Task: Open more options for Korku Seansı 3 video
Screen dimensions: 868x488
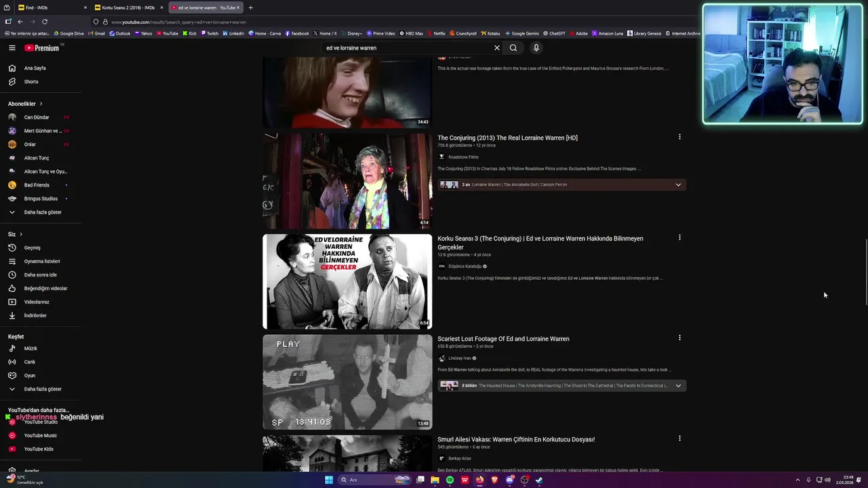Action: point(679,237)
